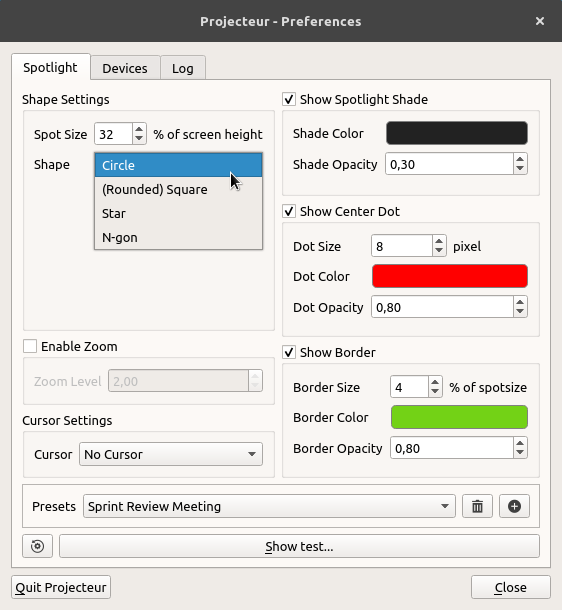Pick a new green Border Color
This screenshot has width=562, height=610.
pos(459,417)
